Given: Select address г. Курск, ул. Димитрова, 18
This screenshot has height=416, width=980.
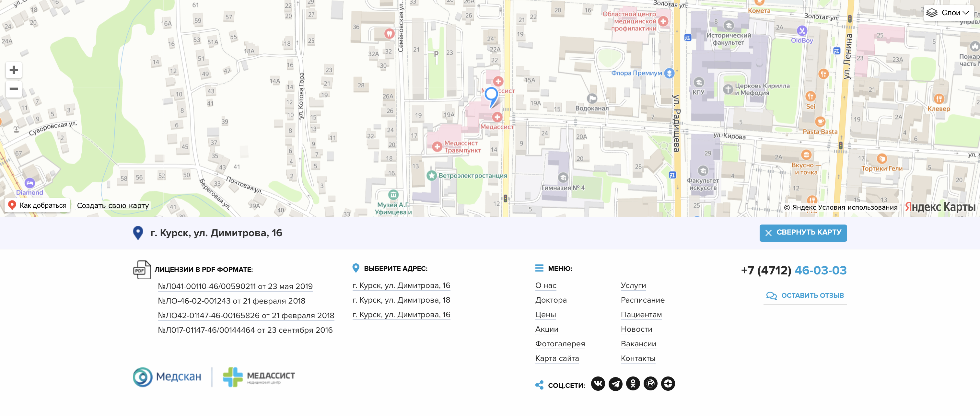Looking at the screenshot, I should pos(401,300).
